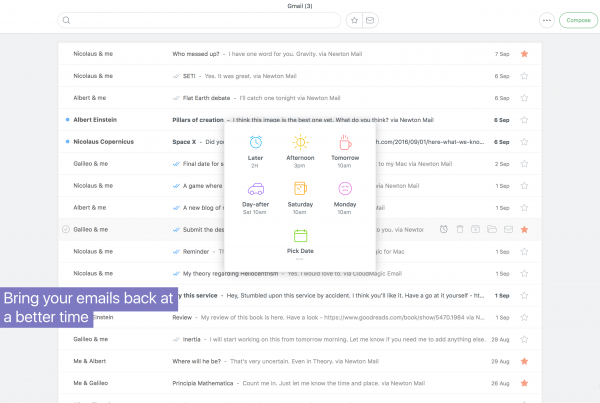Star the Heliocentrism theory email
Image resolution: width=600 pixels, height=403 pixels.
[x=524, y=274]
